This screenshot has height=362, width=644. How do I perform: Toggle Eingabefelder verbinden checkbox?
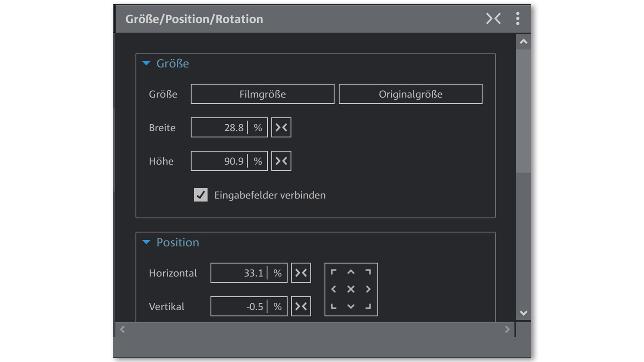pyautogui.click(x=201, y=195)
